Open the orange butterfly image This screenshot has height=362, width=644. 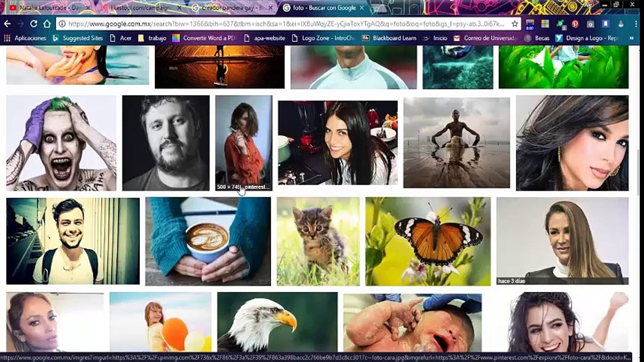(x=428, y=241)
